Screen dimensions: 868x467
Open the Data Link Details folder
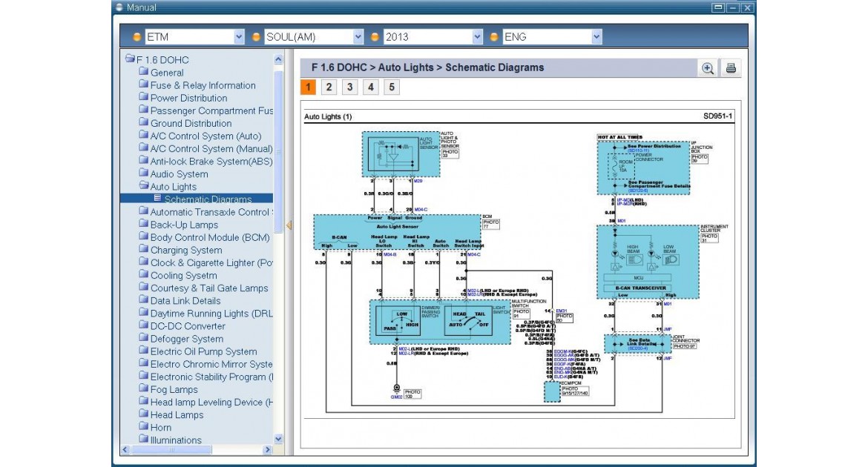(180, 301)
